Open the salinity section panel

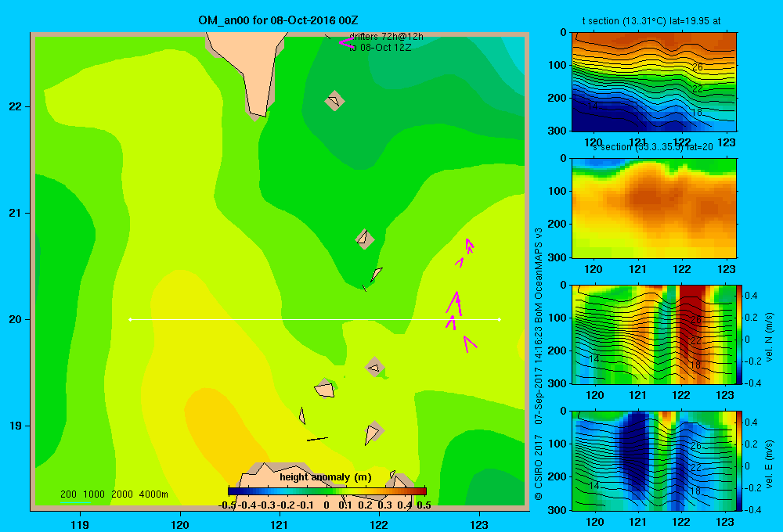click(654, 208)
